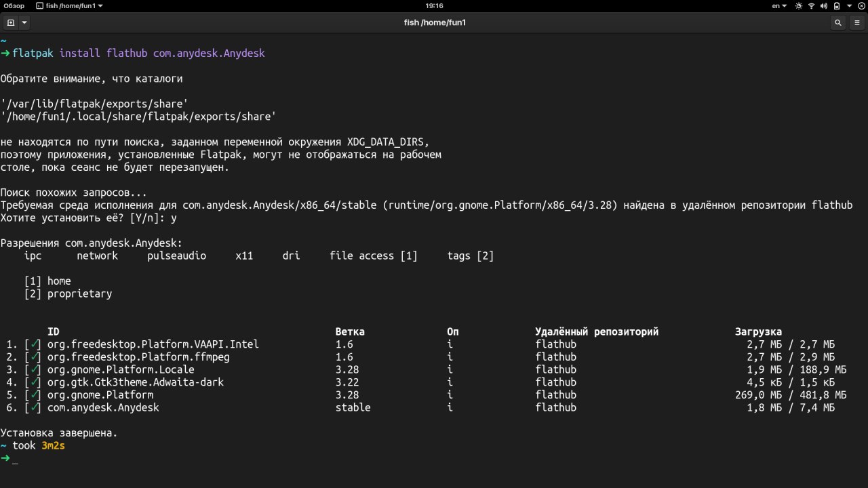Click the [1] home footnote
The height and width of the screenshot is (488, 868).
pos(47,281)
